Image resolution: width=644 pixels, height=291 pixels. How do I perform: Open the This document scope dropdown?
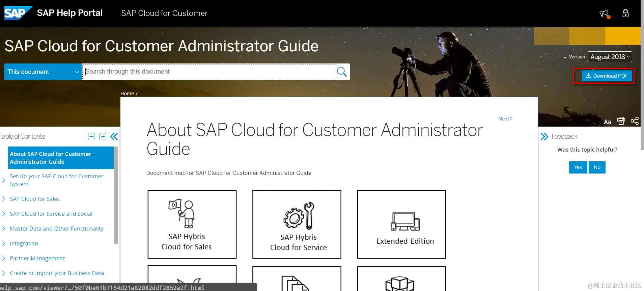[43, 72]
